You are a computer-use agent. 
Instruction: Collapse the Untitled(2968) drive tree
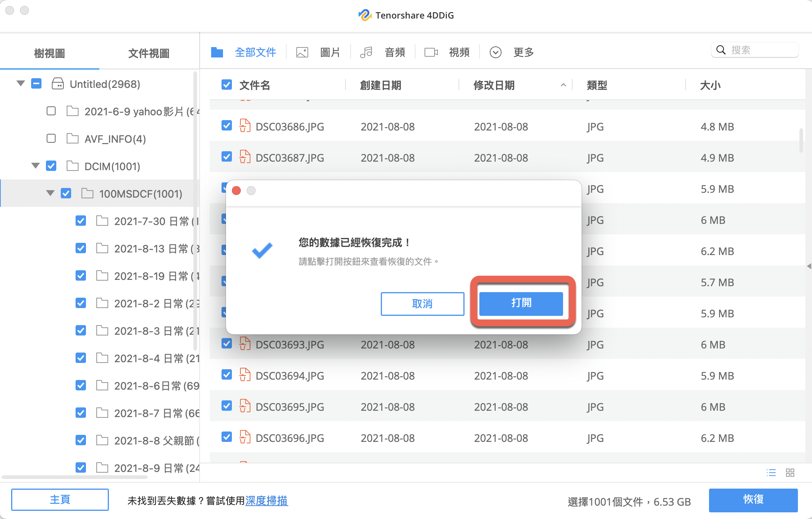pos(21,83)
